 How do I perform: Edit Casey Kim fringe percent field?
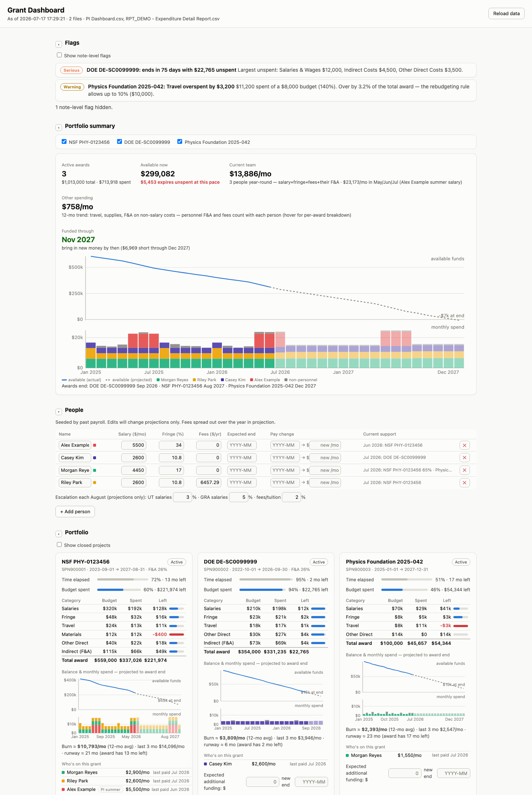[x=171, y=458]
